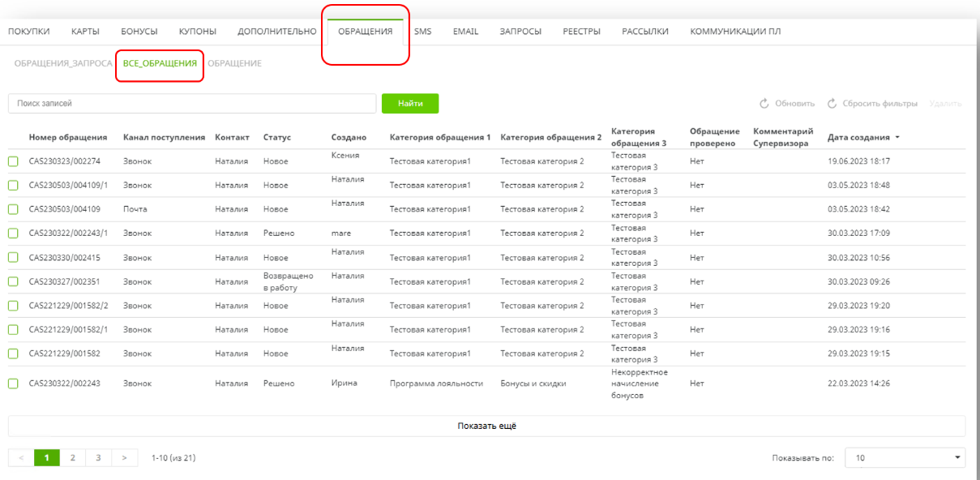Select checkbox for row CAS230503/004109
The height and width of the screenshot is (480, 980).
tap(13, 209)
